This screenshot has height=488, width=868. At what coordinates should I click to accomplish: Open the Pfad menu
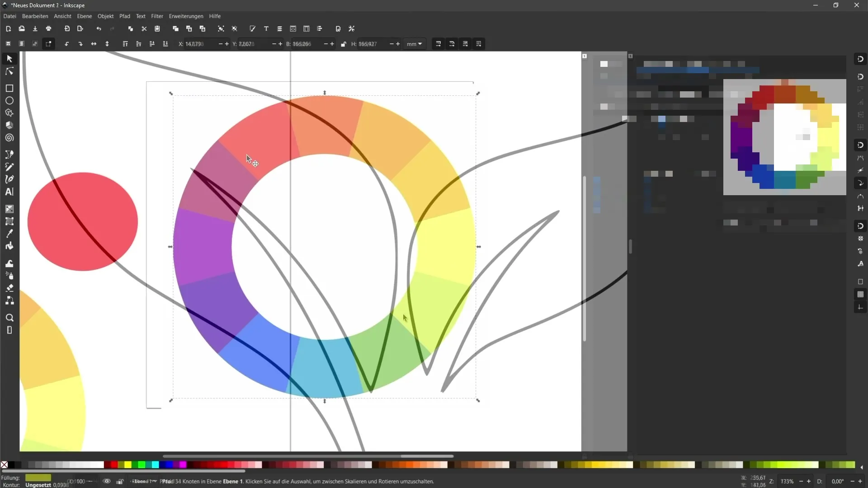125,16
